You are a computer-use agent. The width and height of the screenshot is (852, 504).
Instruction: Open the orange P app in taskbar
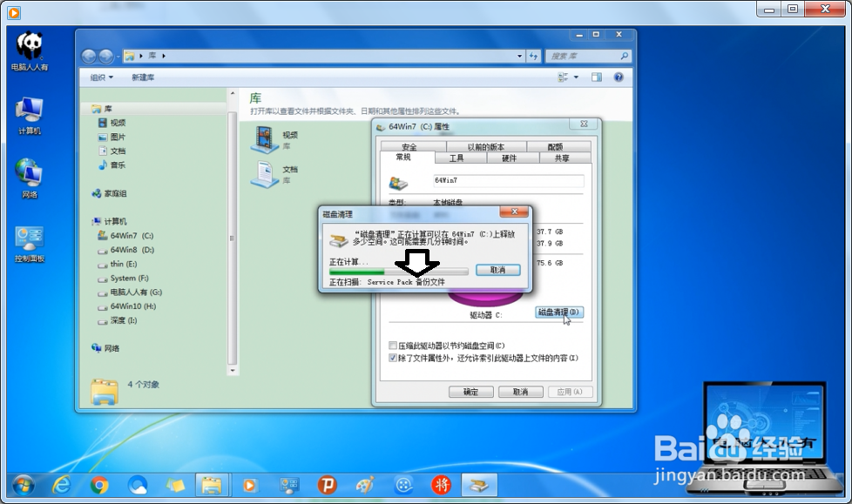(327, 485)
